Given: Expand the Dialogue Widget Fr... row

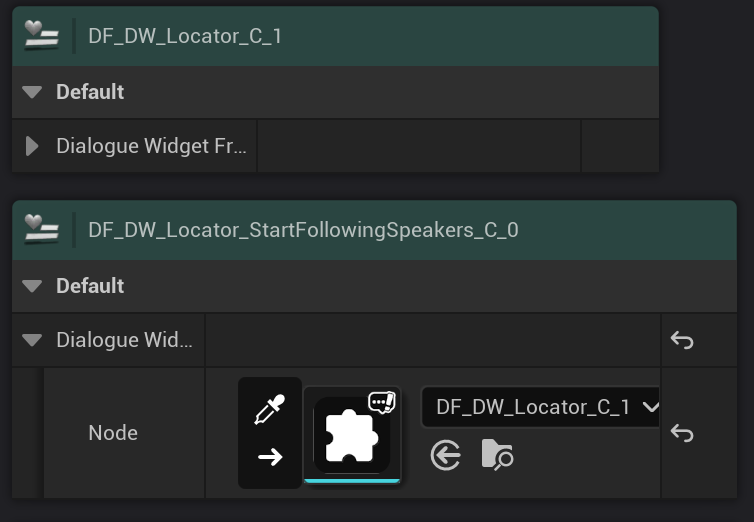Looking at the screenshot, I should (x=32, y=146).
